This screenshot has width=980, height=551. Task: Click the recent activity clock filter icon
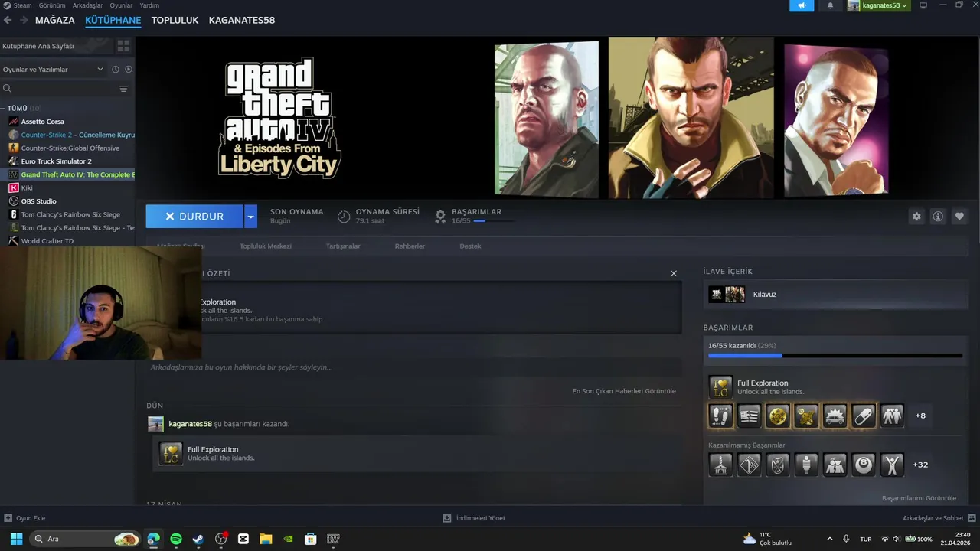(116, 69)
